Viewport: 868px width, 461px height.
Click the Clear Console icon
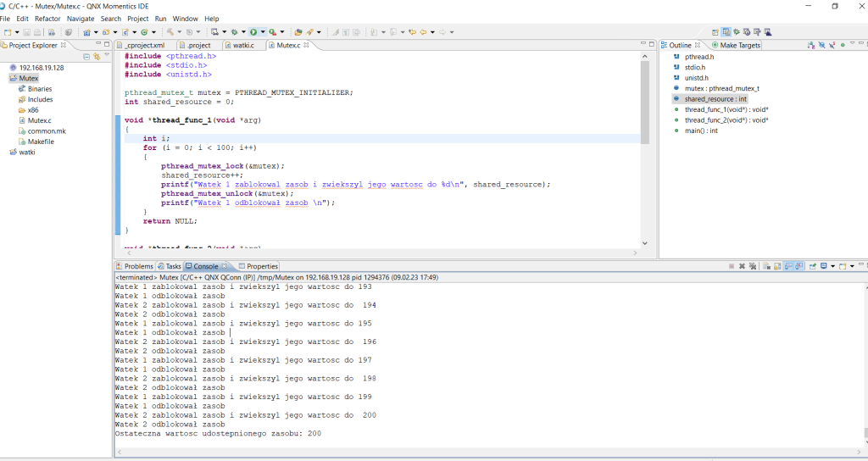pyautogui.click(x=765, y=266)
